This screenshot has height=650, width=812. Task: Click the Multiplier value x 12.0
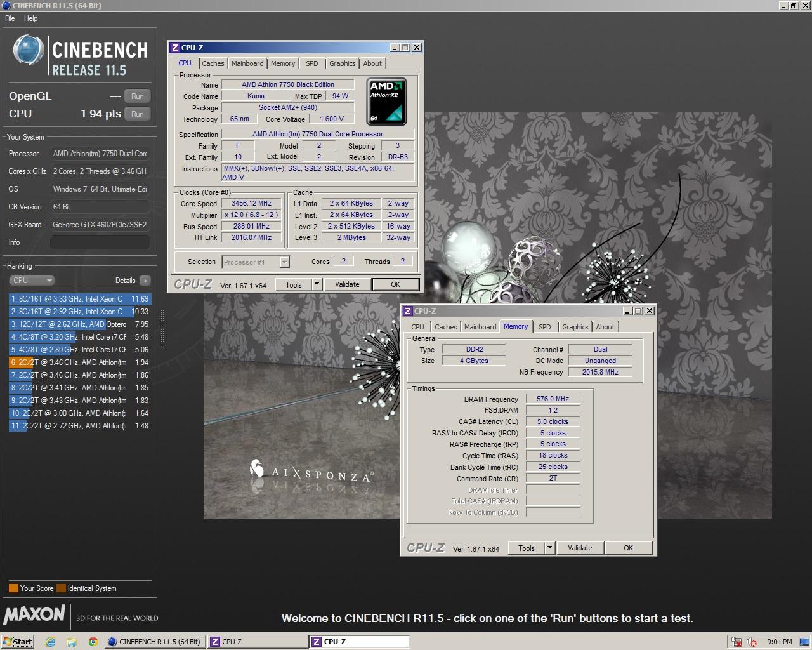tap(251, 215)
